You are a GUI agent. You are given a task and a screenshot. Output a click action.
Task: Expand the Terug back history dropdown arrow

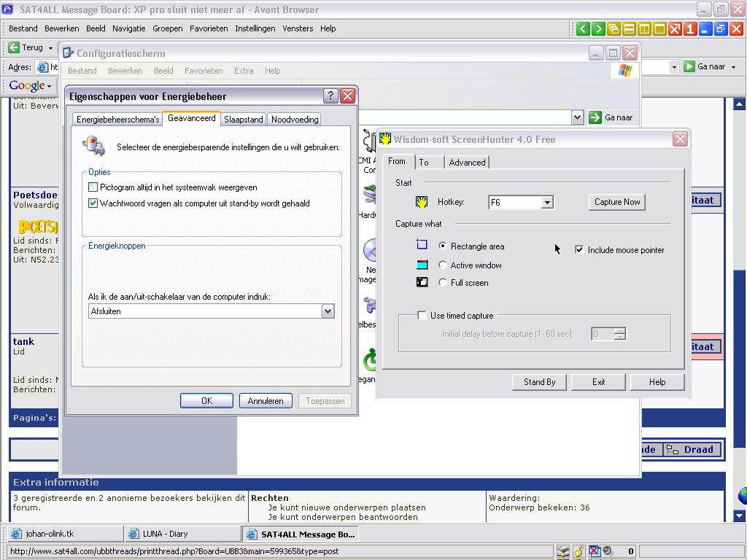(50, 48)
